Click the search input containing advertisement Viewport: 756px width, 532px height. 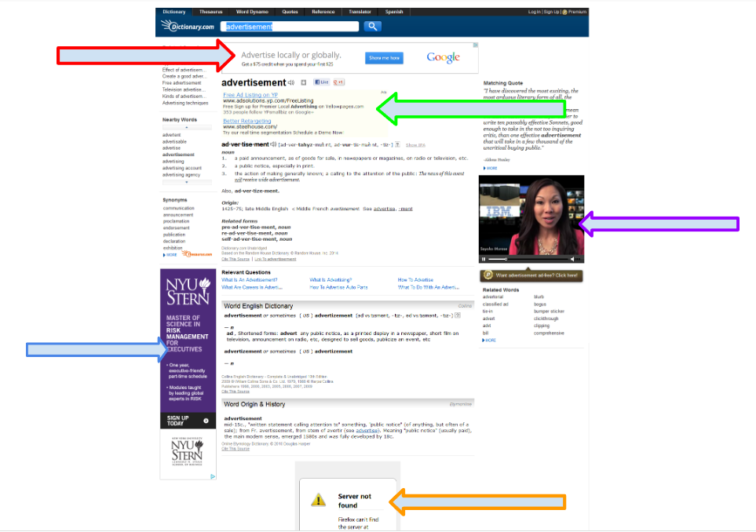click(x=289, y=27)
